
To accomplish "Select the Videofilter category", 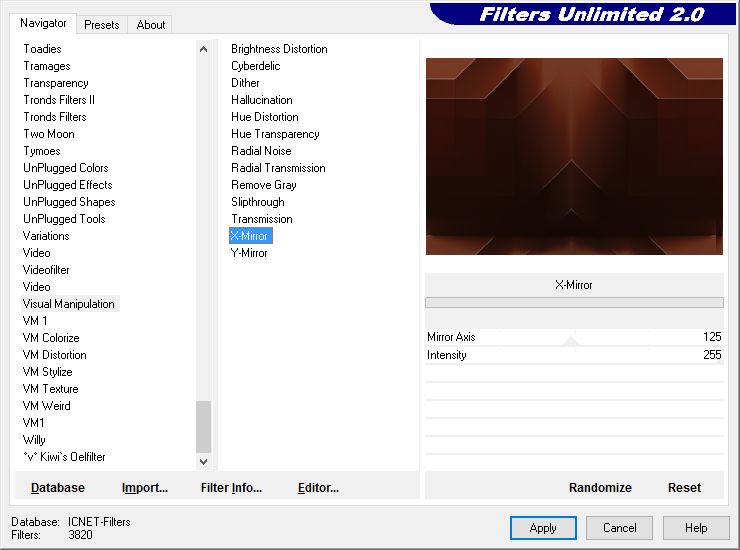I will click(x=46, y=270).
